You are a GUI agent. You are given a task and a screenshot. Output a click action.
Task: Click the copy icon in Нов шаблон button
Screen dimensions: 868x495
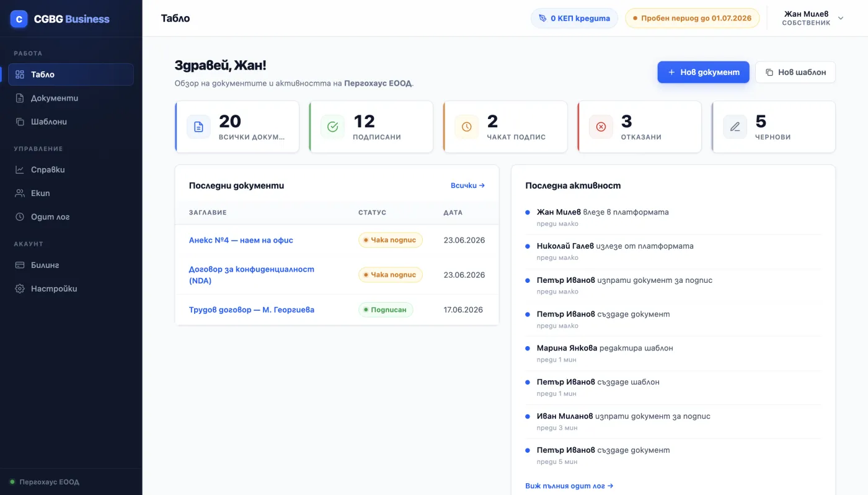point(769,72)
